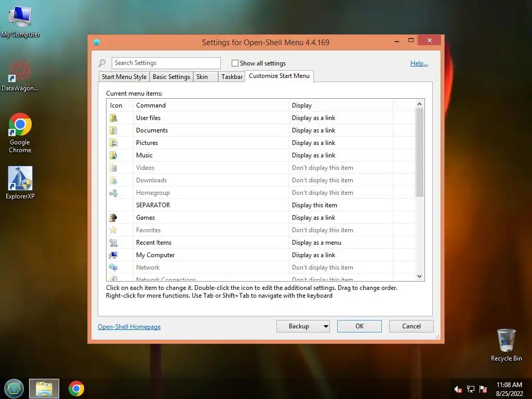Switch to Taskbar tab
Image resolution: width=532 pixels, height=399 pixels.
click(232, 77)
